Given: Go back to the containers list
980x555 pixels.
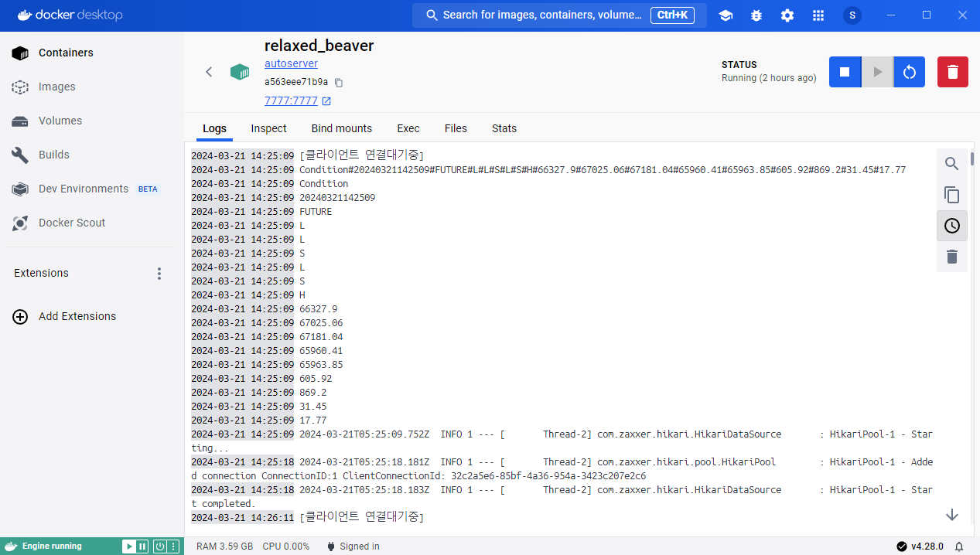Looking at the screenshot, I should pos(209,72).
